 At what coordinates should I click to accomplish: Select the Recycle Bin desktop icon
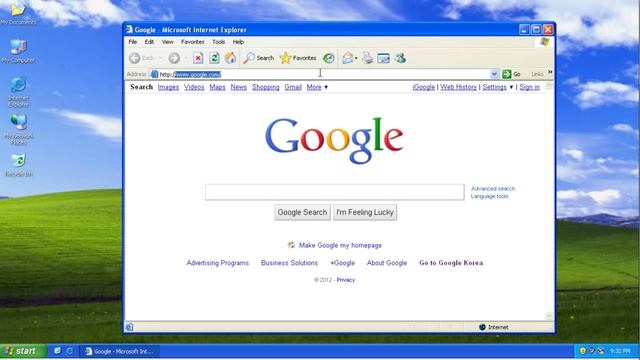point(18,165)
